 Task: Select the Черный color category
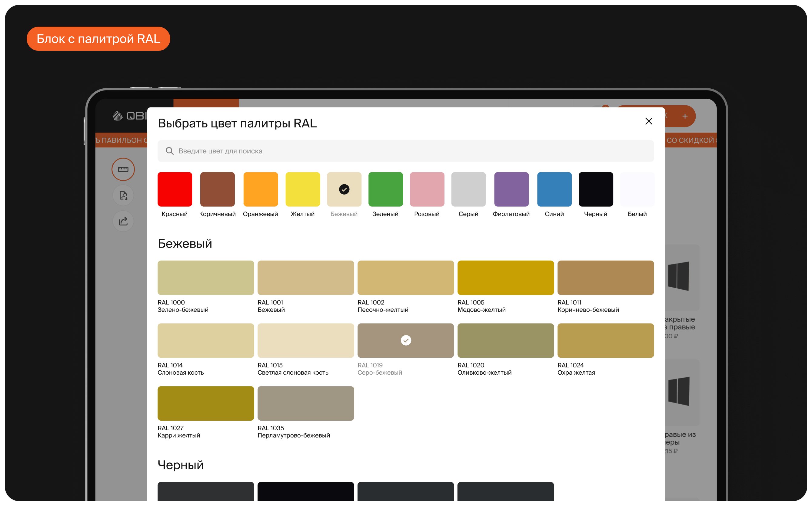596,189
